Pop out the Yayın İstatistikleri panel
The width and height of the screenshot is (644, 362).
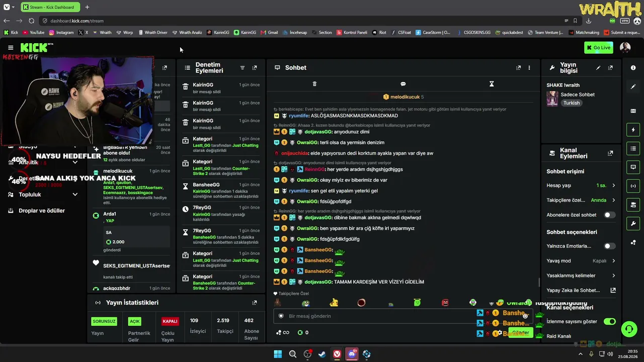(x=255, y=303)
